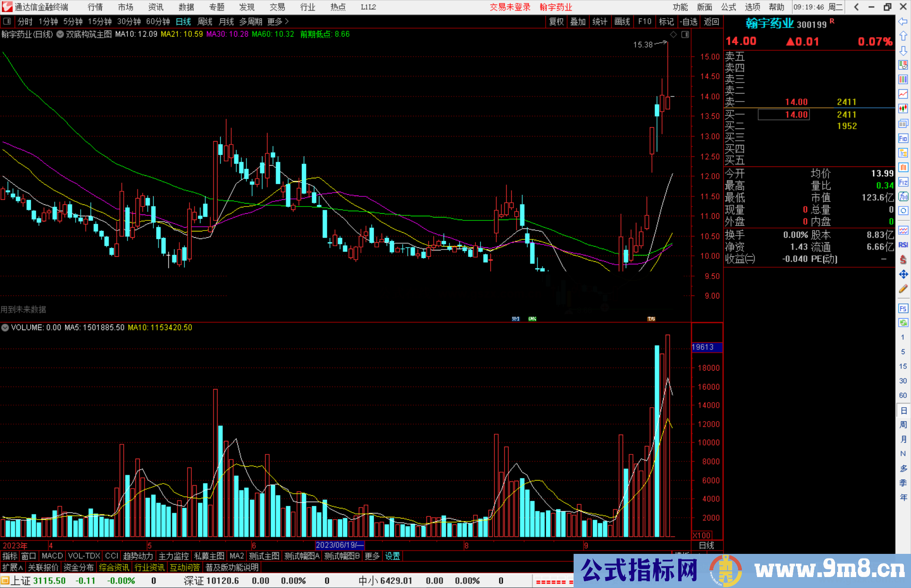Click the 上证 index value in status bar

(49, 581)
